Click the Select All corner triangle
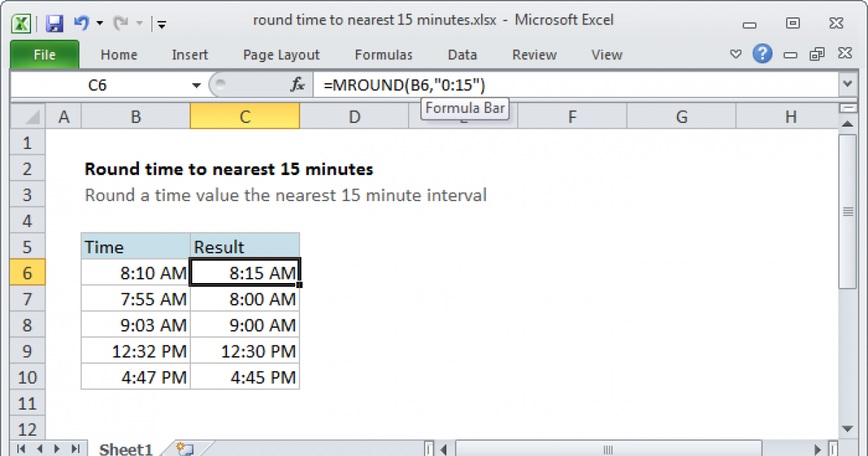 28,117
